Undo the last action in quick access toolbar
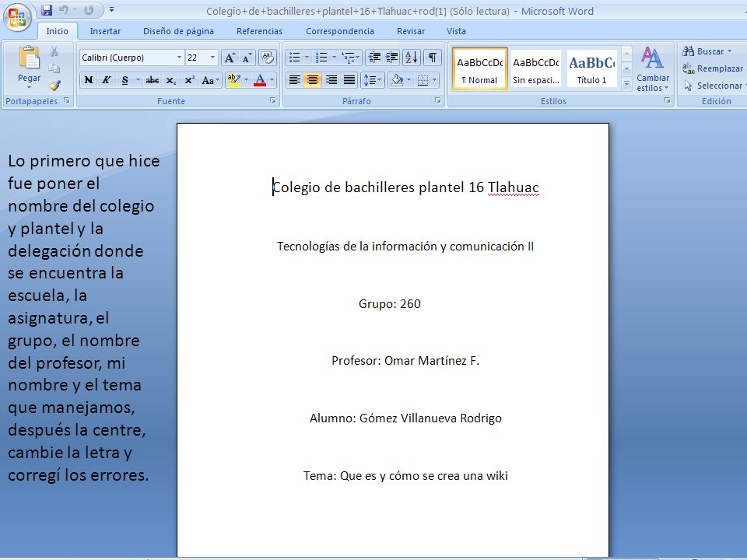 point(63,10)
